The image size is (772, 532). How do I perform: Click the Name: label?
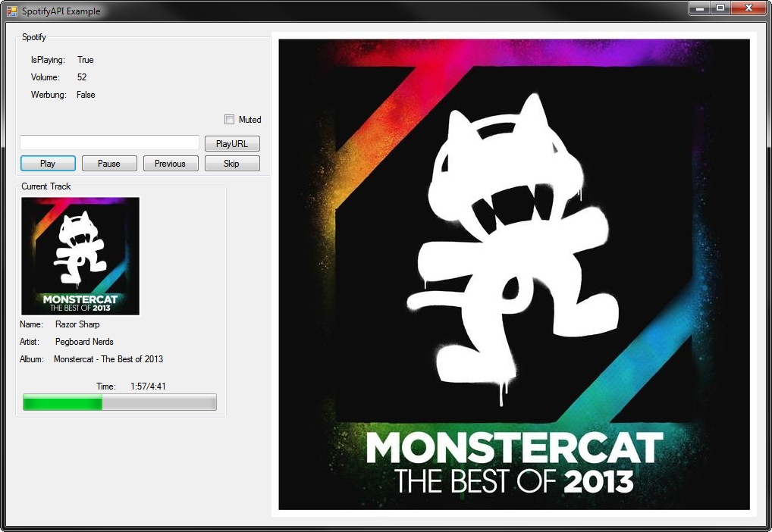(x=32, y=324)
